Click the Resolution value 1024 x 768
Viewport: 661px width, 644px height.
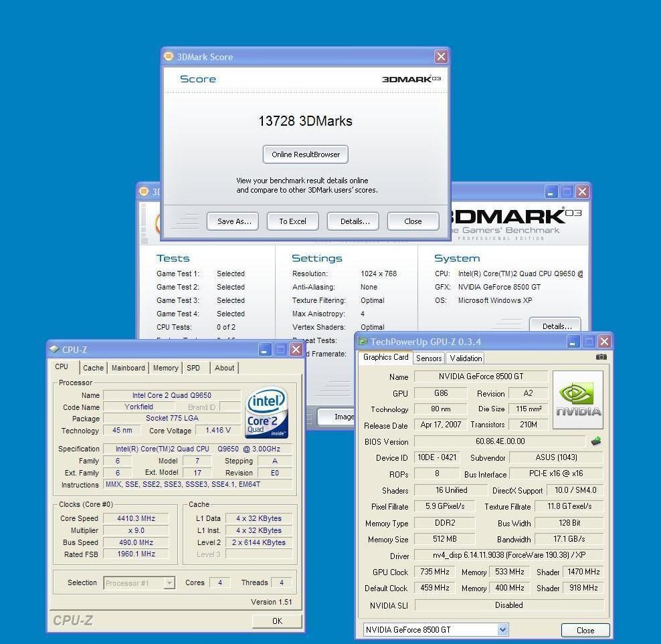coord(379,274)
